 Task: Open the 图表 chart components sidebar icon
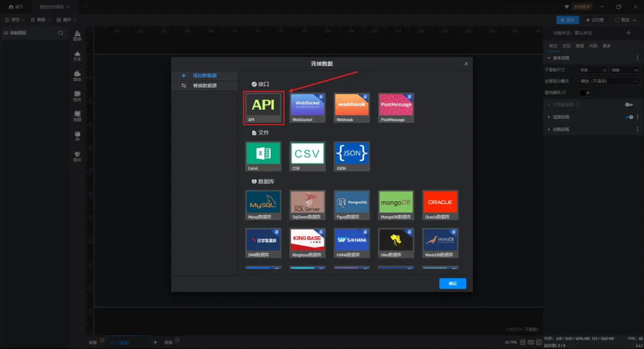coord(77,35)
